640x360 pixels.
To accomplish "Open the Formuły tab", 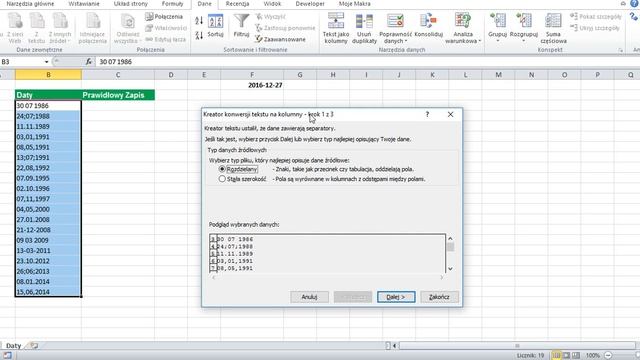I will point(172,4).
